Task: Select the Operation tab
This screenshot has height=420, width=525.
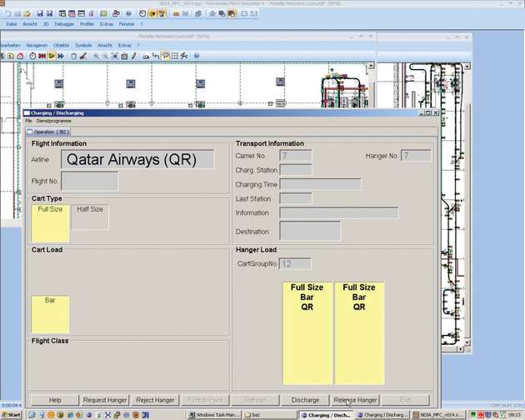Action: 47,132
